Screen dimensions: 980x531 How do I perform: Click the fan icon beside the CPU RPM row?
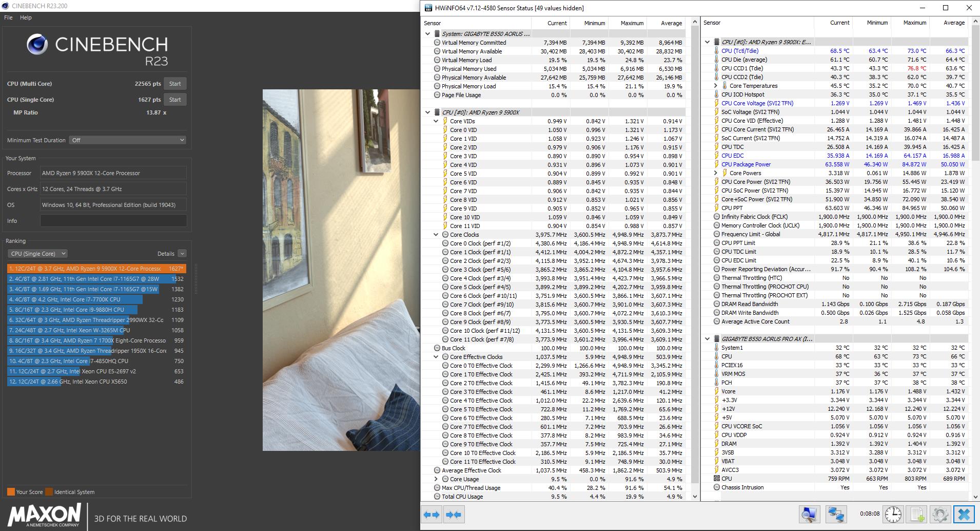(x=717, y=479)
